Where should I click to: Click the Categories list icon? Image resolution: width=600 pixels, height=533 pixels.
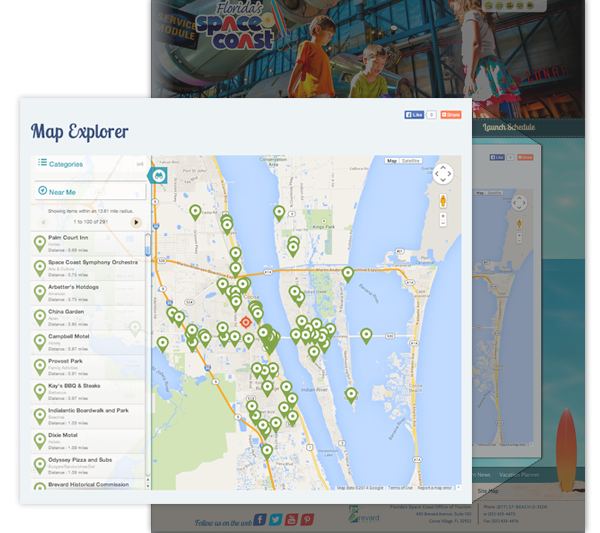click(42, 163)
